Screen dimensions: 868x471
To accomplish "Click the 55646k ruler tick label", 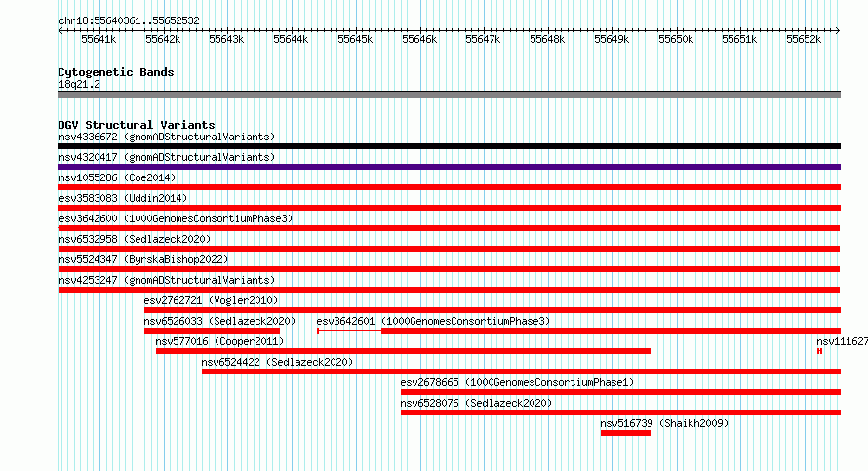I will 419,39.
